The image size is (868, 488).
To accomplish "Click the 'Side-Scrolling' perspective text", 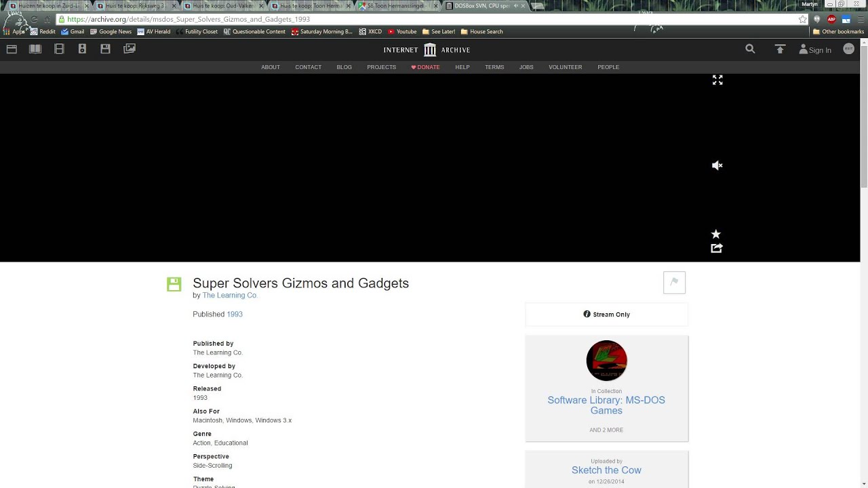I will click(x=212, y=466).
